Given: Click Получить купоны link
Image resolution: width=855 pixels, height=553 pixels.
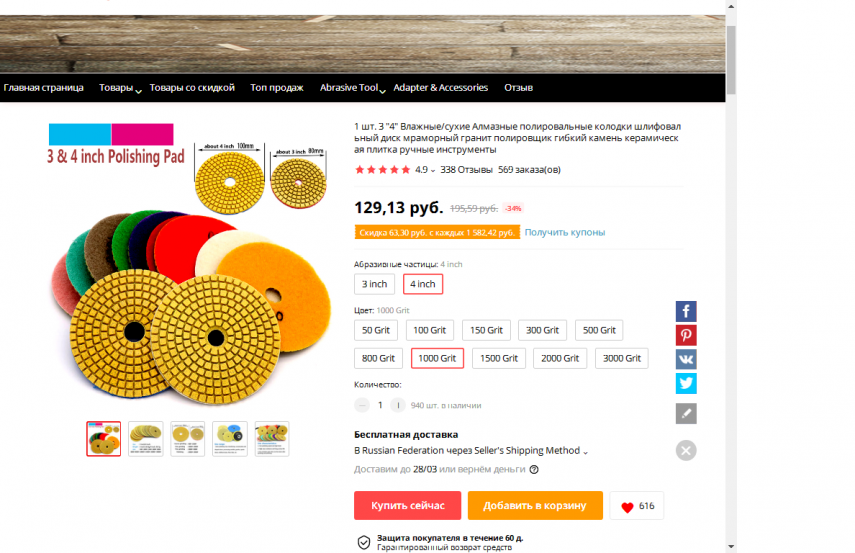Looking at the screenshot, I should [x=564, y=232].
